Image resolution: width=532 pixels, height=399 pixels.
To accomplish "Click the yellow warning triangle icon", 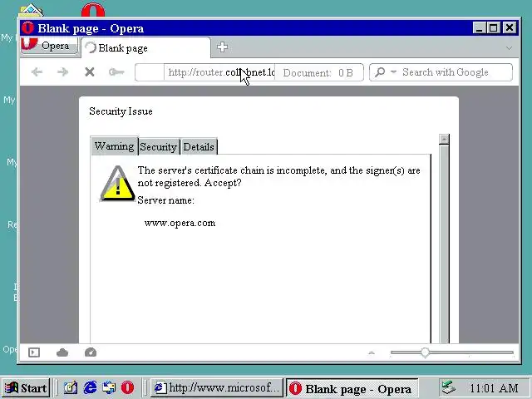I will point(117,184).
